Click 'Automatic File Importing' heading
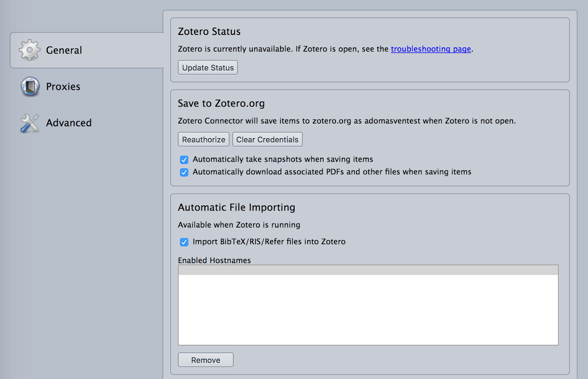 (236, 208)
